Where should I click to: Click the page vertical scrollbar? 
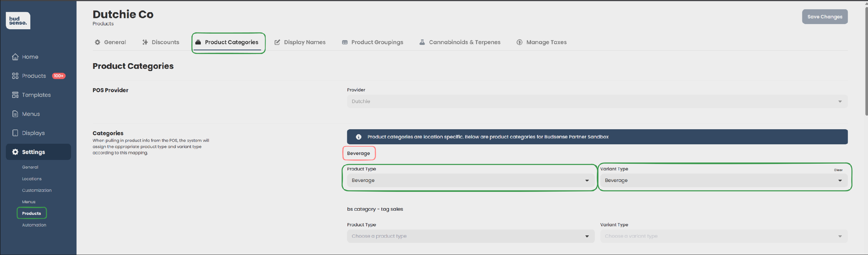click(866, 61)
